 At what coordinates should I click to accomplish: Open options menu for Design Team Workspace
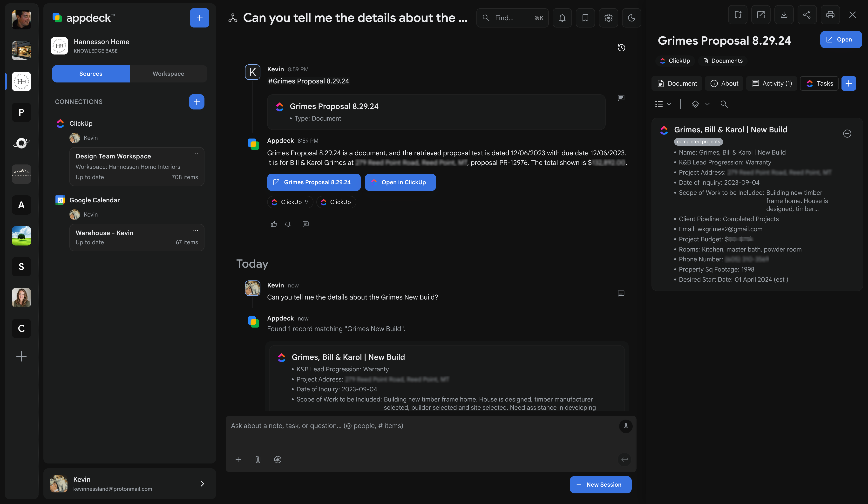195,154
